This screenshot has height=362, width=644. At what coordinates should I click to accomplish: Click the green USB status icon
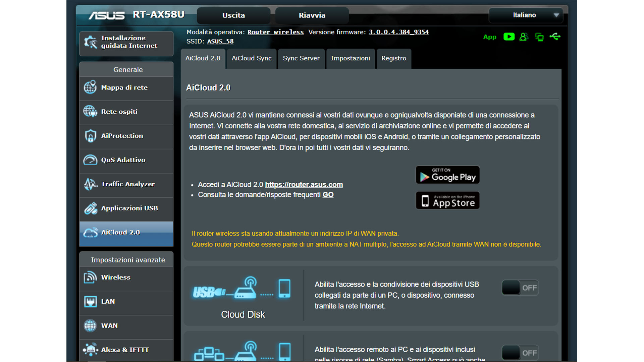pos(555,37)
